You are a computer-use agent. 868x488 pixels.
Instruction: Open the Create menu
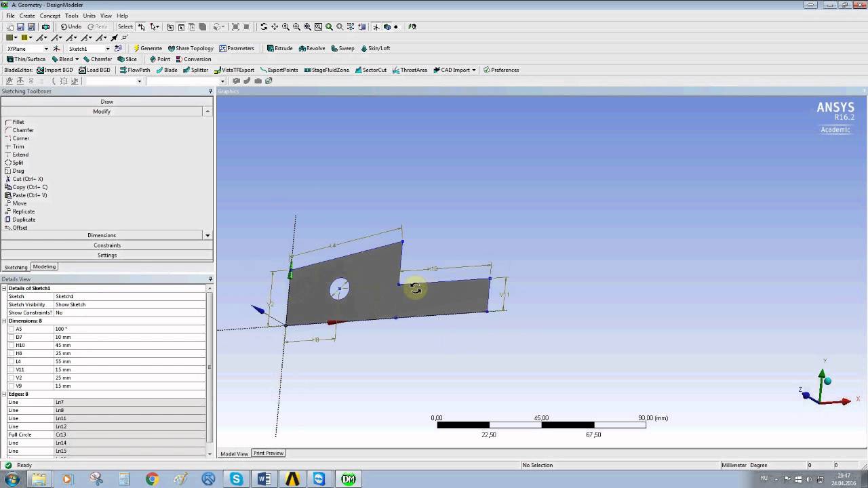(x=27, y=16)
